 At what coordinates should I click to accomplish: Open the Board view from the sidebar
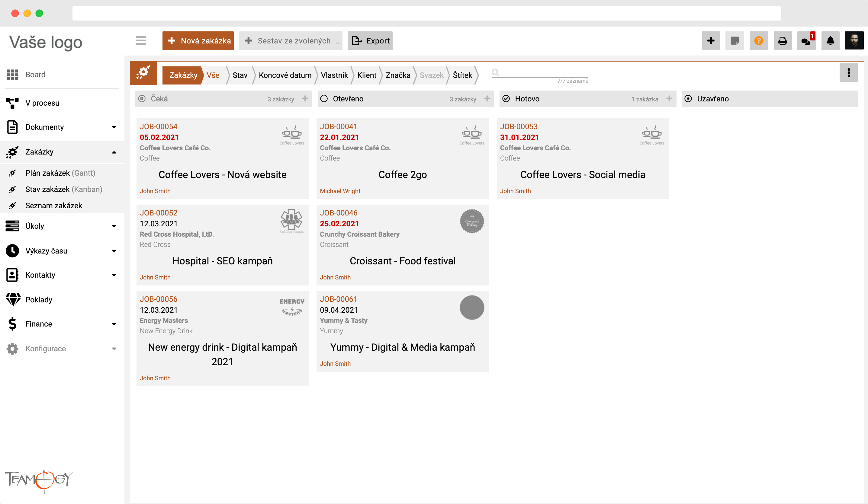tap(35, 74)
